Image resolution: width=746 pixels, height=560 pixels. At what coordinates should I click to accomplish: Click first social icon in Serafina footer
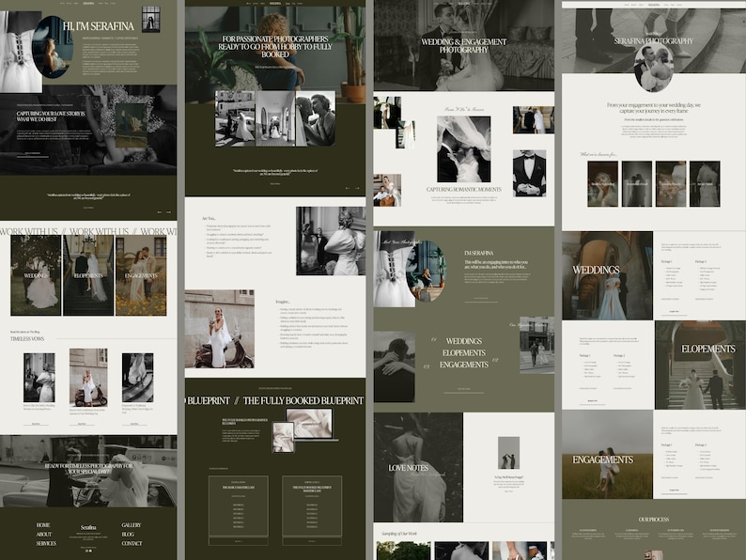[x=86, y=551]
